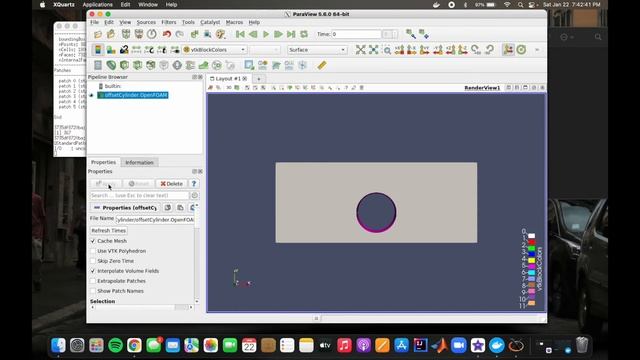Click the Delete button in Properties
This screenshot has width=640, height=360.
pos(171,184)
